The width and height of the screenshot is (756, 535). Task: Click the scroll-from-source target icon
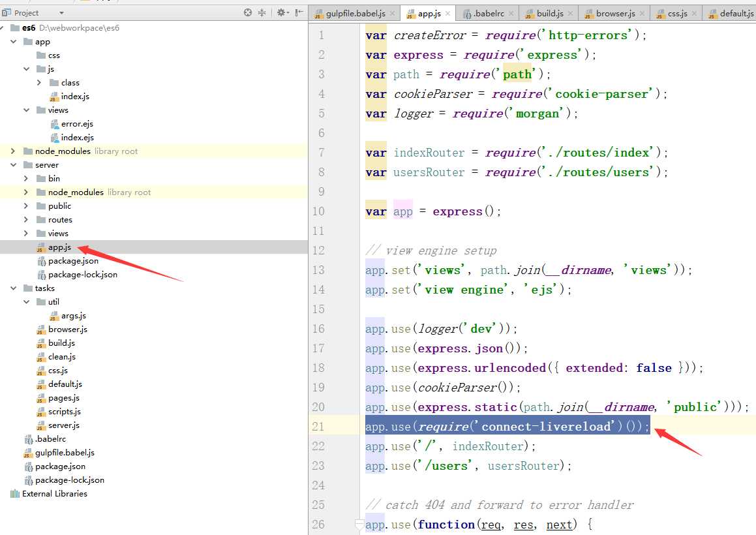coord(248,12)
